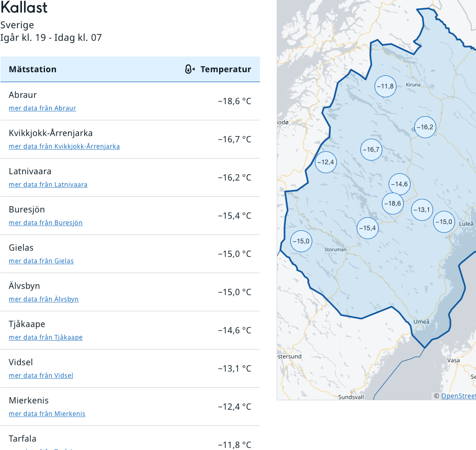Select the −13,1 map marker
Screen dimensions: 476x450
coord(422,210)
